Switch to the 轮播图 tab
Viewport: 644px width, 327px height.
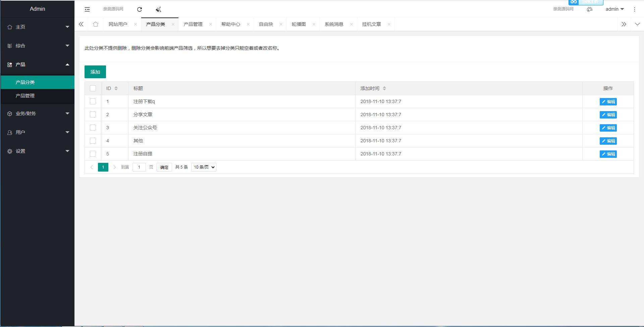(x=299, y=24)
